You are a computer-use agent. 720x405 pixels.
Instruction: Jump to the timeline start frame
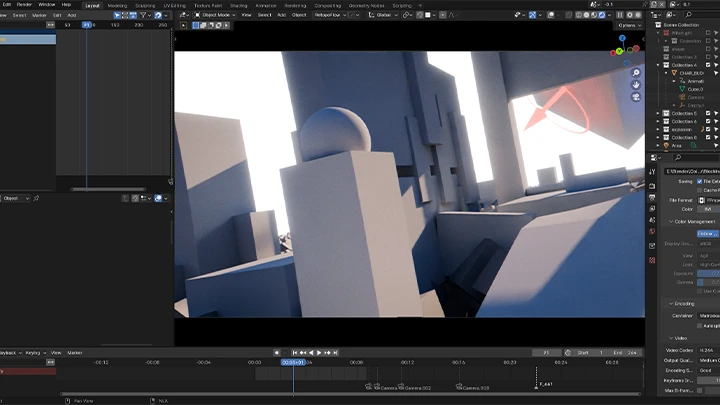click(x=295, y=353)
